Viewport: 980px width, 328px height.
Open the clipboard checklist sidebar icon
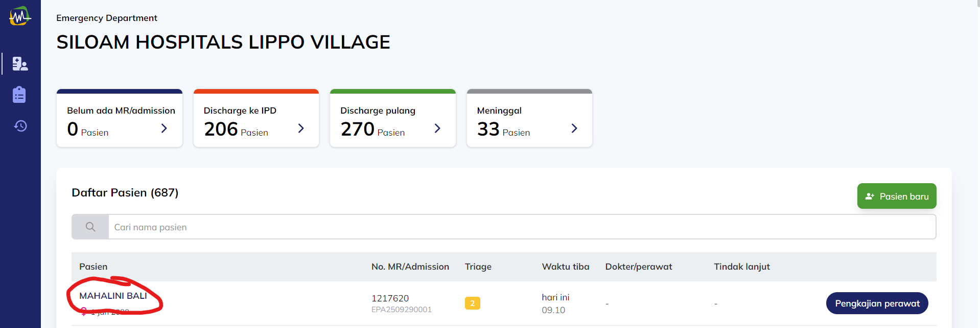(x=19, y=95)
